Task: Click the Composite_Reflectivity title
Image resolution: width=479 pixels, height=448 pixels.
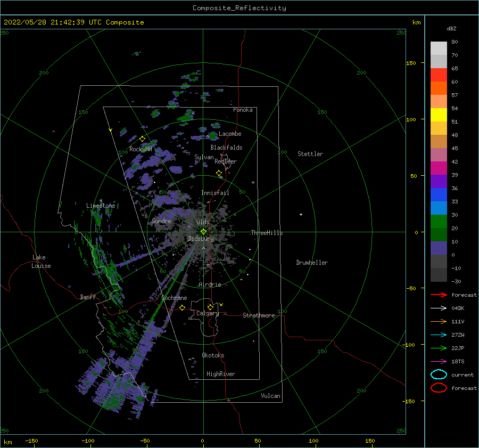Action: tap(240, 8)
